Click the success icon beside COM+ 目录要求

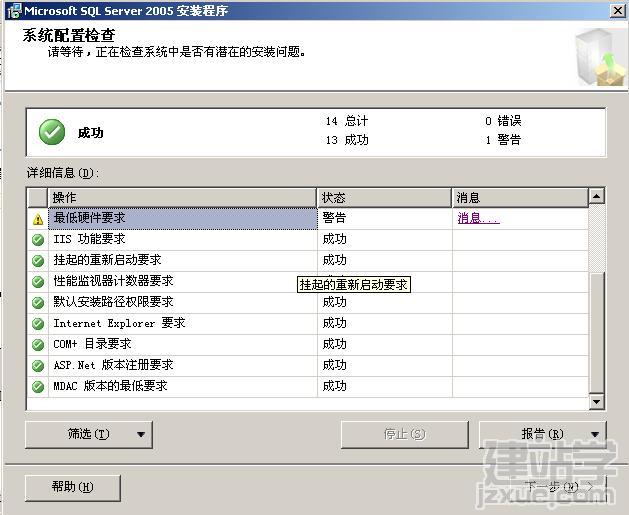38,345
